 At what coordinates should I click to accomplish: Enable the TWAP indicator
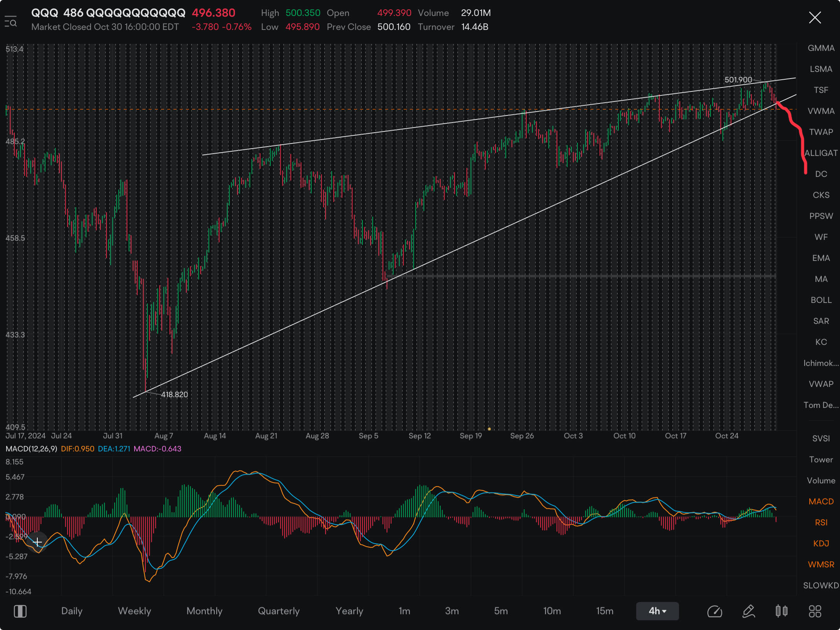tap(821, 132)
